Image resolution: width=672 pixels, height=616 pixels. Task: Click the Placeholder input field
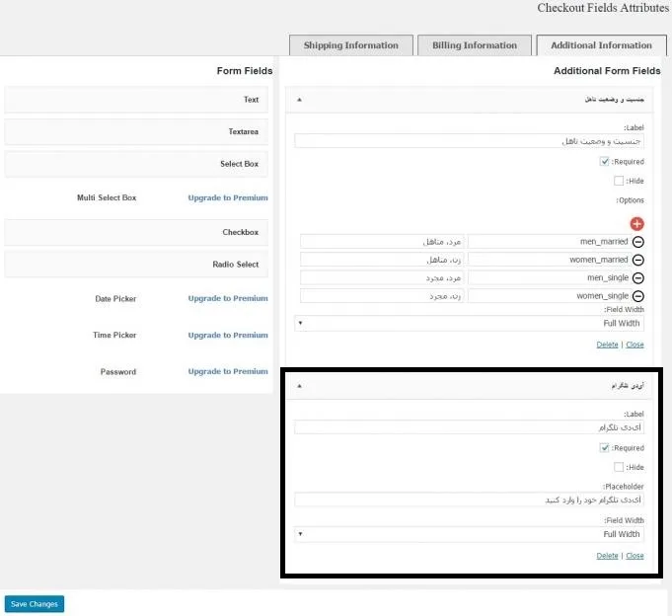[x=469, y=500]
